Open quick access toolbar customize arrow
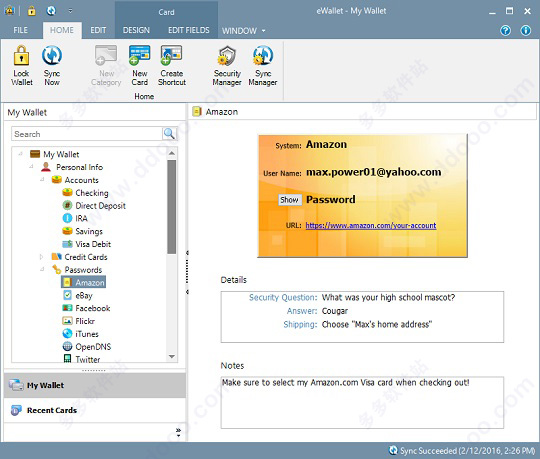Image resolution: width=540 pixels, height=459 pixels. [x=70, y=11]
